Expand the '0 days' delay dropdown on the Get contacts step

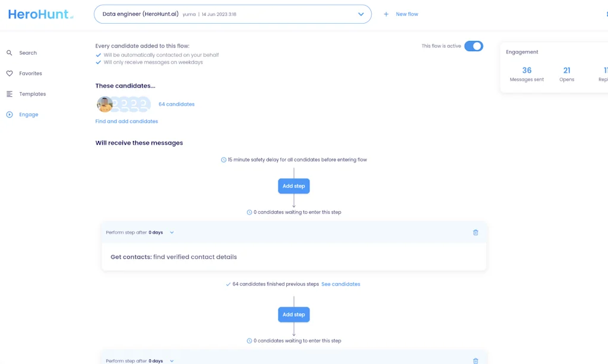click(172, 232)
